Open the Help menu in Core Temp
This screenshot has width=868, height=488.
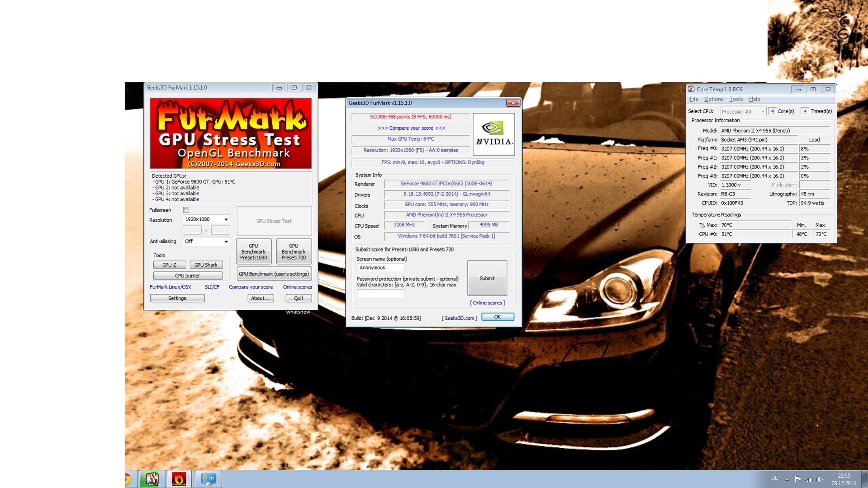click(x=754, y=99)
